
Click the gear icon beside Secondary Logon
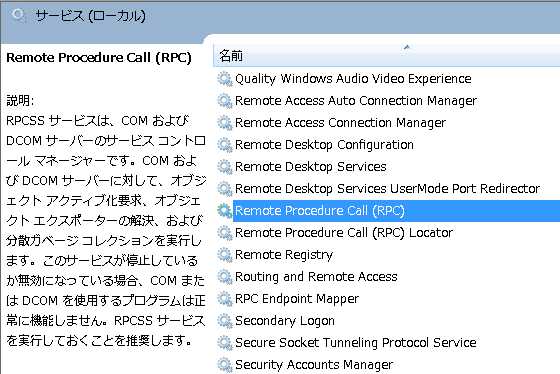click(x=225, y=321)
